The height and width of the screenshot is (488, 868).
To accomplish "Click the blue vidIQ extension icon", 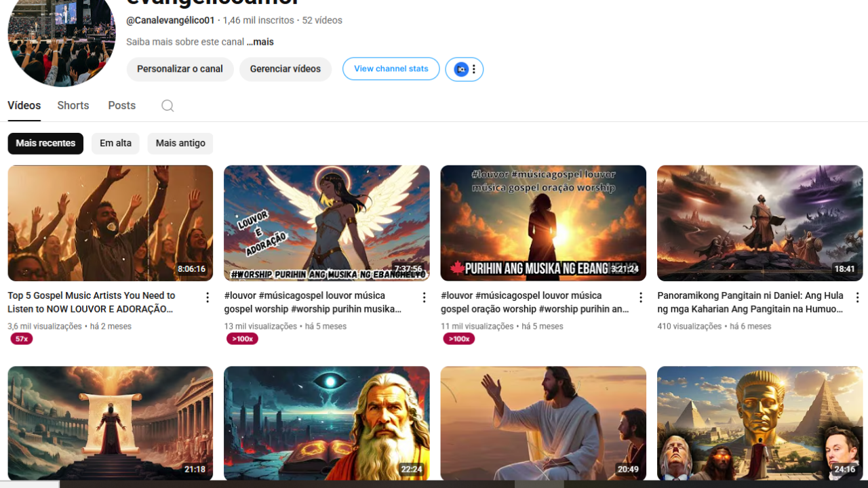I will pos(461,69).
